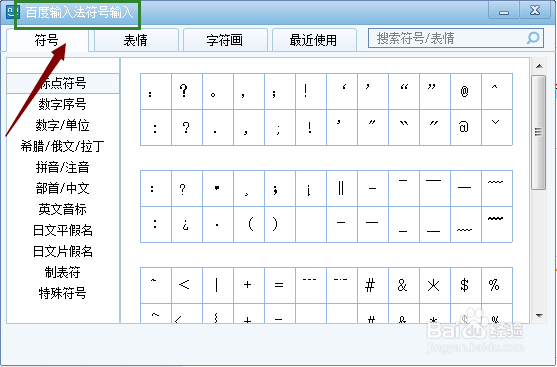The image size is (557, 367).
Task: Insert the inverted question mark ¿
Action: click(x=187, y=225)
